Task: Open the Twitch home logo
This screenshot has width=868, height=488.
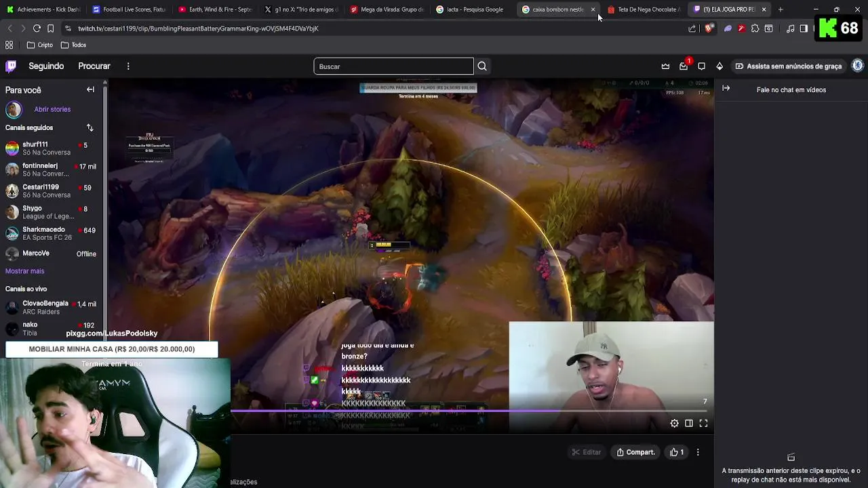Action: pyautogui.click(x=11, y=66)
